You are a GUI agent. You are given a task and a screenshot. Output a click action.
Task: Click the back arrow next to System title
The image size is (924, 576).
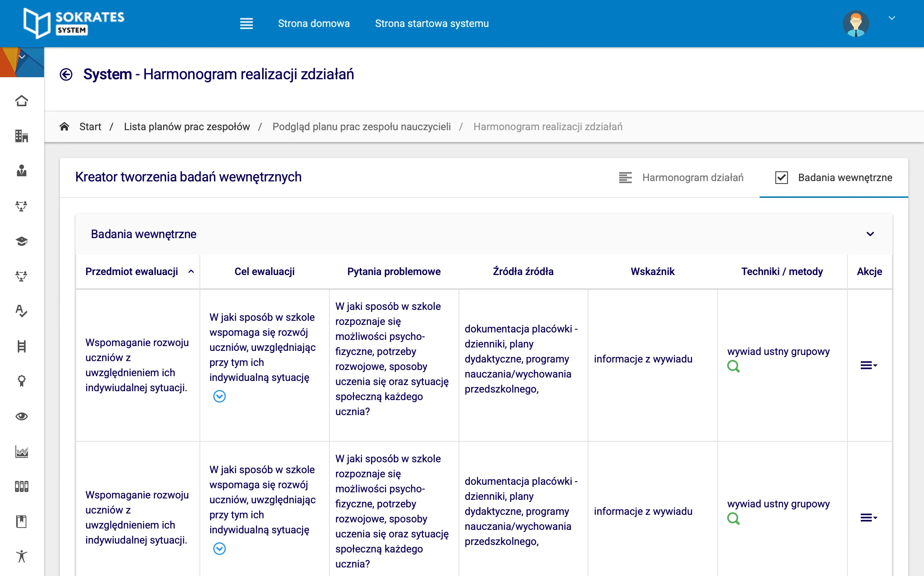coord(66,74)
